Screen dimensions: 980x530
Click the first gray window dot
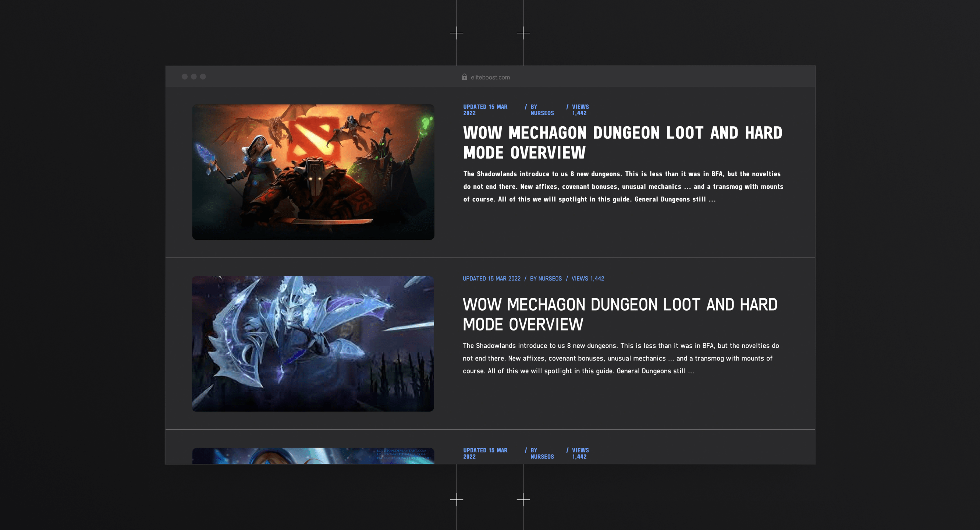[185, 77]
